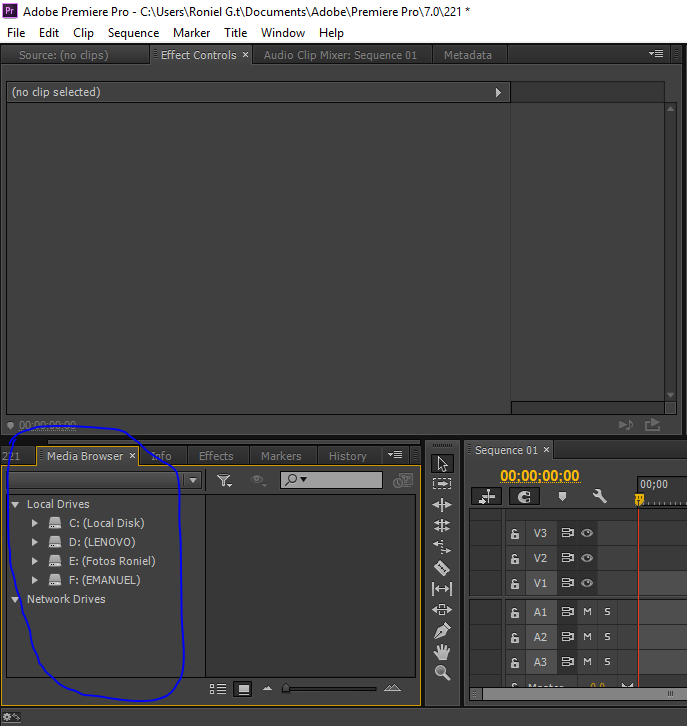Open the Source (no clips) tab

pos(63,55)
